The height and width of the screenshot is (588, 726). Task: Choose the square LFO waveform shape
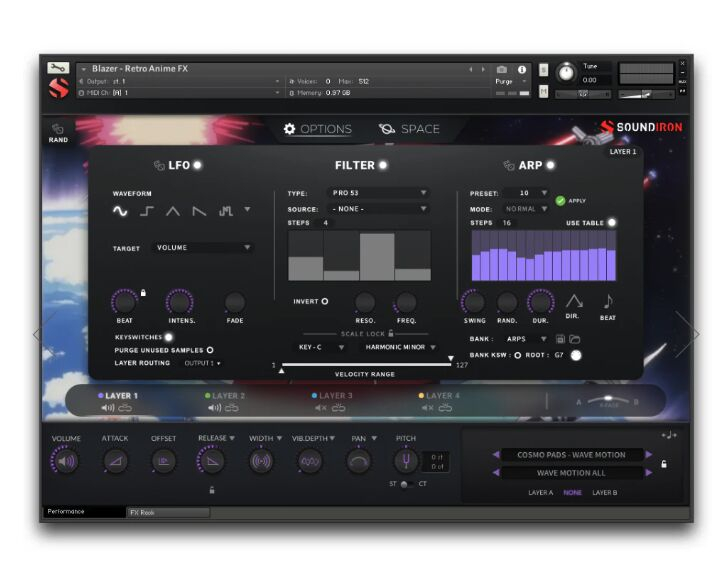(x=147, y=211)
